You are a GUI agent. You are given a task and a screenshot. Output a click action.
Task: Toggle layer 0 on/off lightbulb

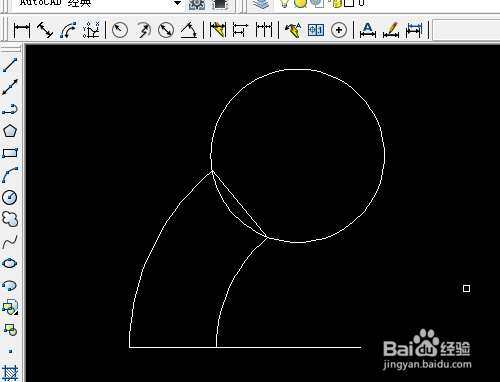[x=284, y=4]
